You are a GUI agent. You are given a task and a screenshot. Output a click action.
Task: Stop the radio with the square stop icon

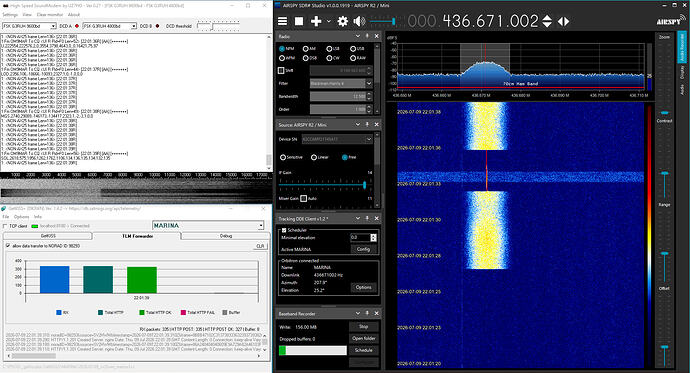pos(299,21)
